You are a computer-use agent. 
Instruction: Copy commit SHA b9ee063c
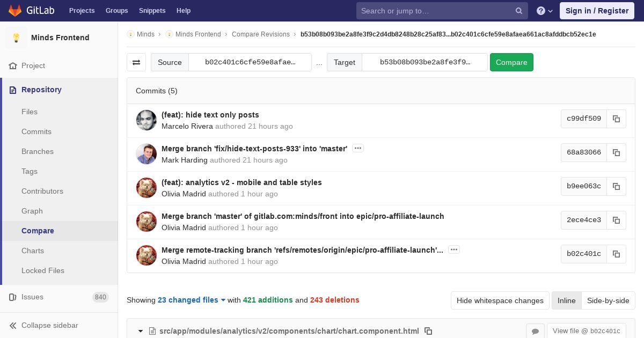coord(616,186)
